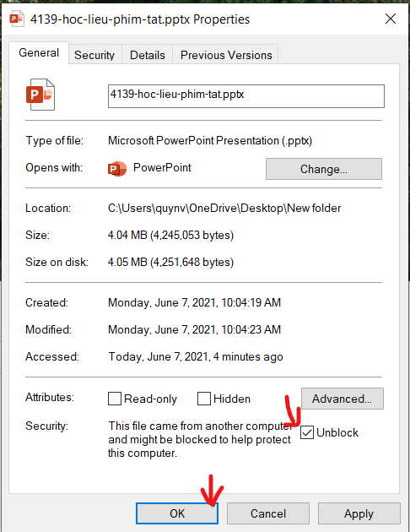Switch to the Security tab

tap(94, 55)
